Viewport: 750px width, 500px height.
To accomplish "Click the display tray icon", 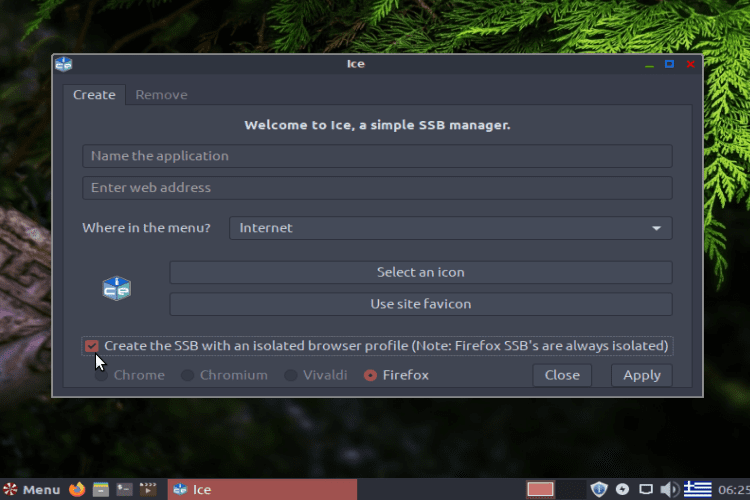I will pos(646,489).
